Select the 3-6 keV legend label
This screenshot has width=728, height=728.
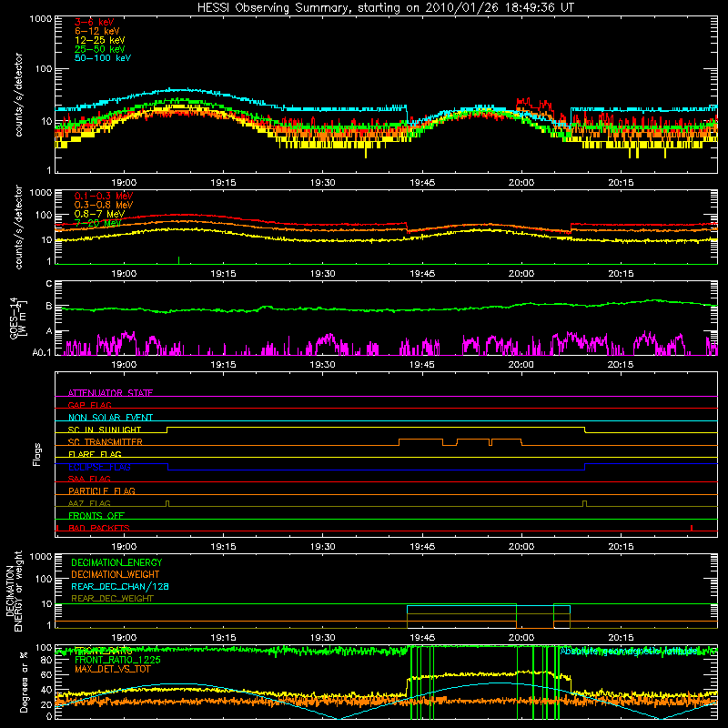pos(95,22)
